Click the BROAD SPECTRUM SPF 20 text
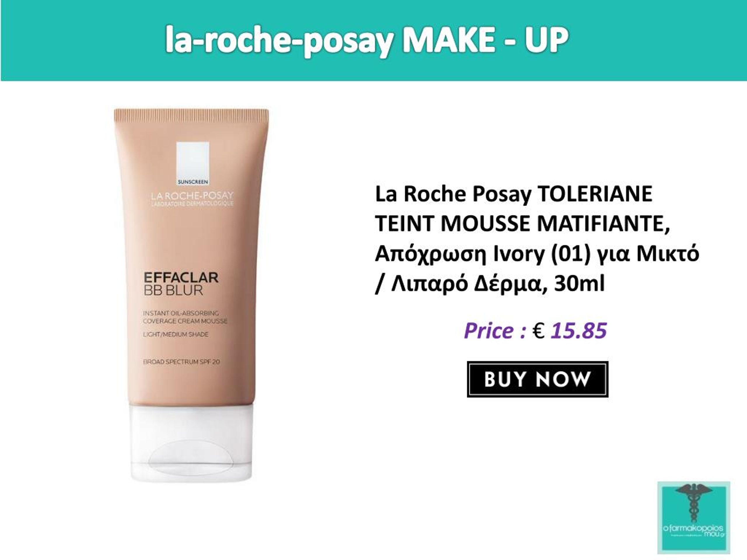This screenshot has width=747, height=560. pos(181,361)
